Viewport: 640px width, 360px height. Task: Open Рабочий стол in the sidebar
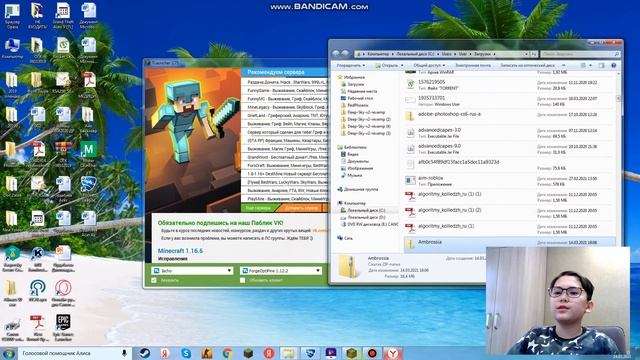coord(356,98)
